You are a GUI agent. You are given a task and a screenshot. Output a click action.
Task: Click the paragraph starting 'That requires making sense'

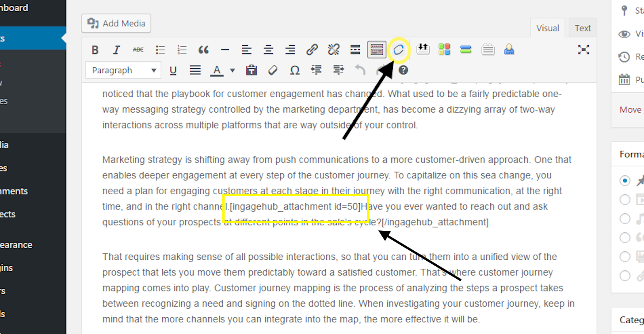338,288
